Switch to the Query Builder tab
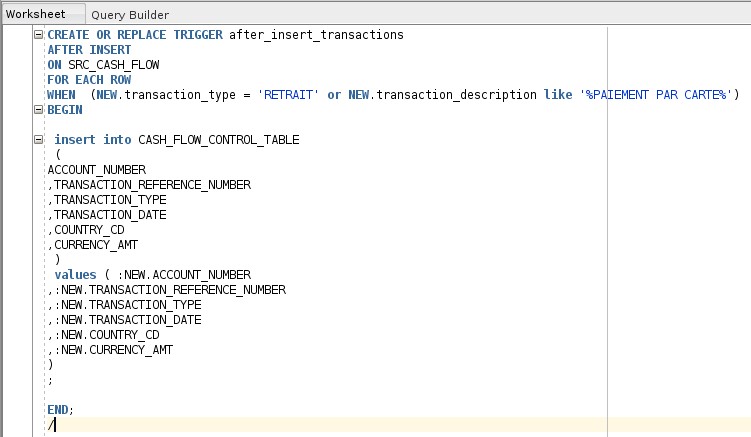The width and height of the screenshot is (751, 437). click(130, 15)
